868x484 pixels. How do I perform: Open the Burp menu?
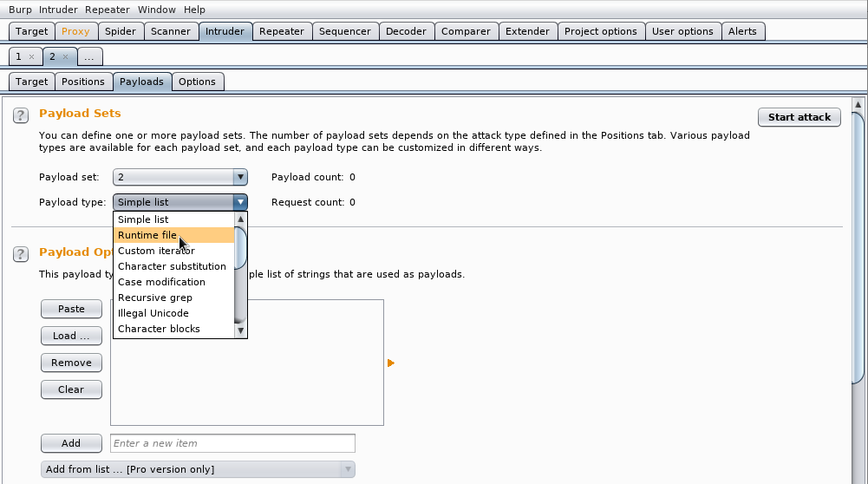pos(20,10)
